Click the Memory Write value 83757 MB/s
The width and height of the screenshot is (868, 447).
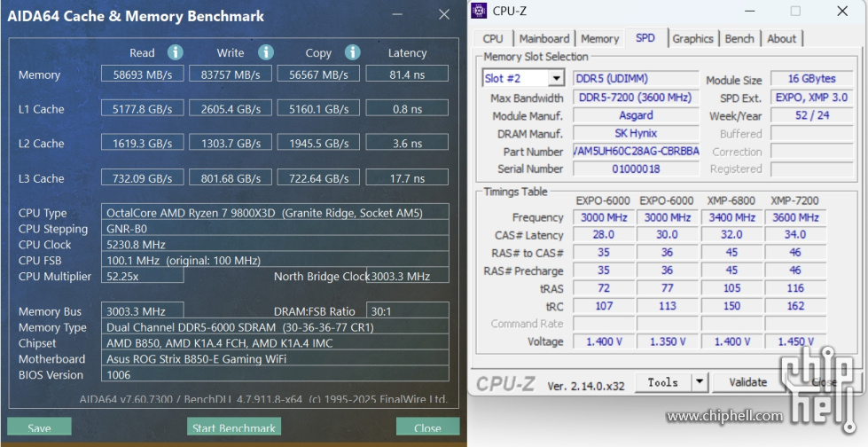coord(231,74)
